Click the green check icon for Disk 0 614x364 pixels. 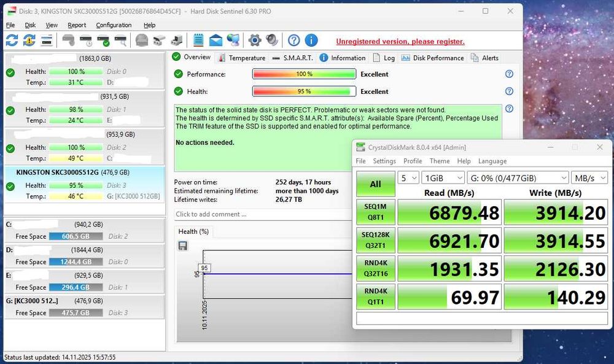coord(10,72)
